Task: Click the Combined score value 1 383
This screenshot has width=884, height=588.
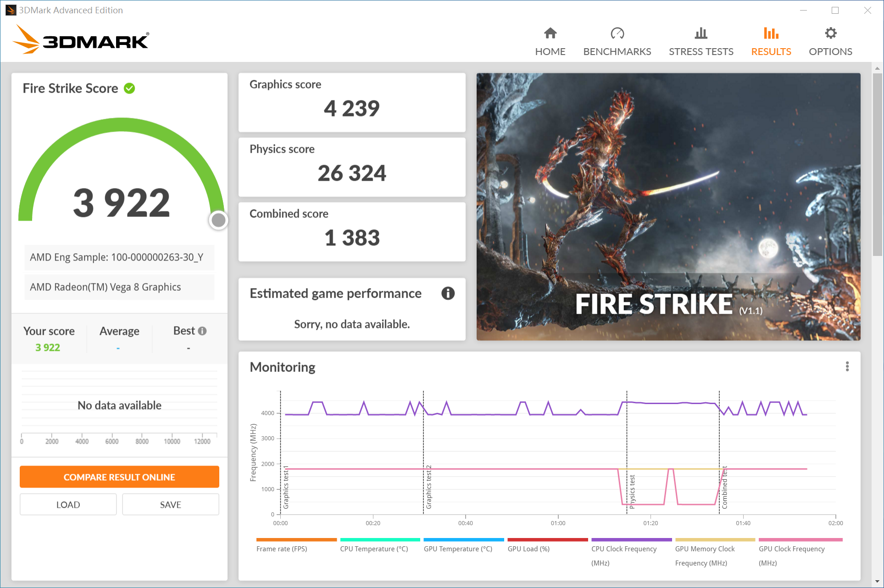Action: 352,238
